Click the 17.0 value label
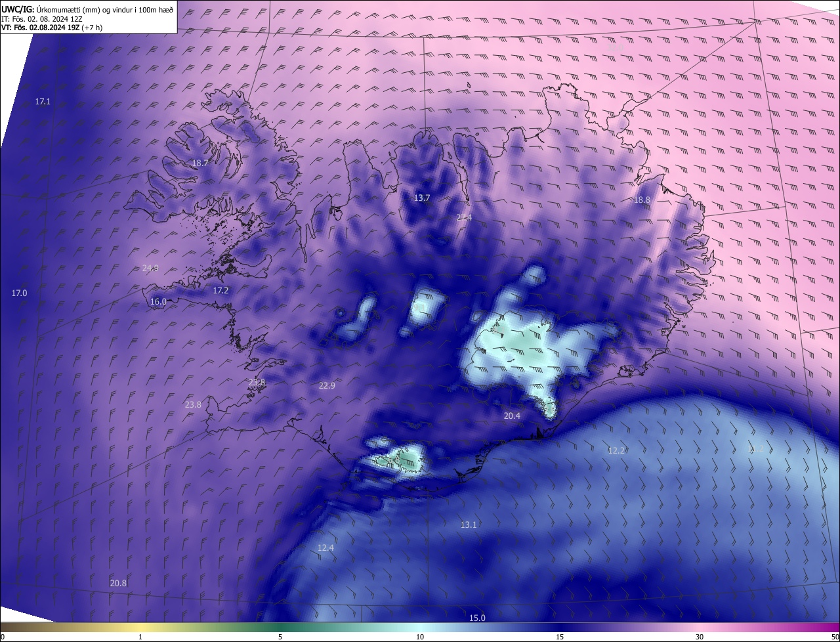Image resolution: width=840 pixels, height=642 pixels. [x=20, y=293]
